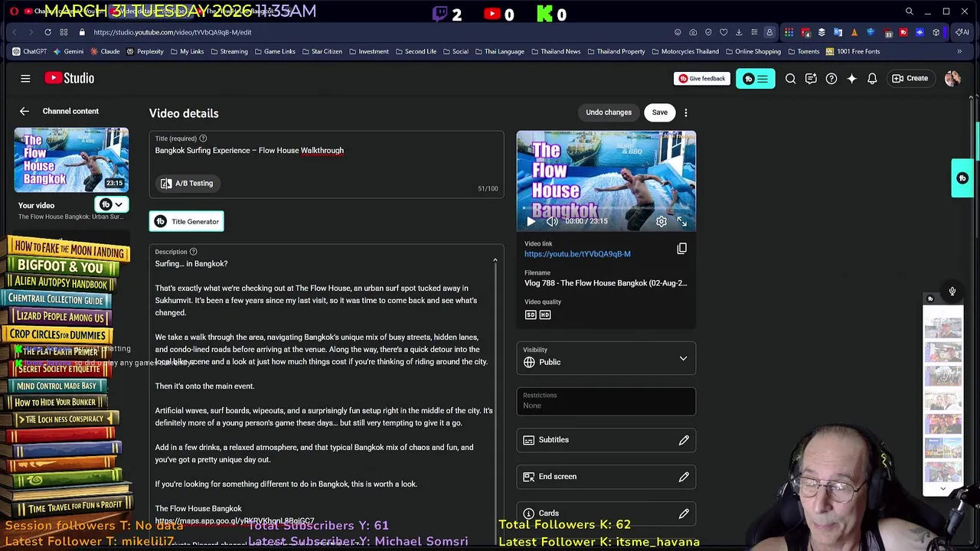Open the teal side tab on right edge
The image size is (980, 551).
pos(962,178)
